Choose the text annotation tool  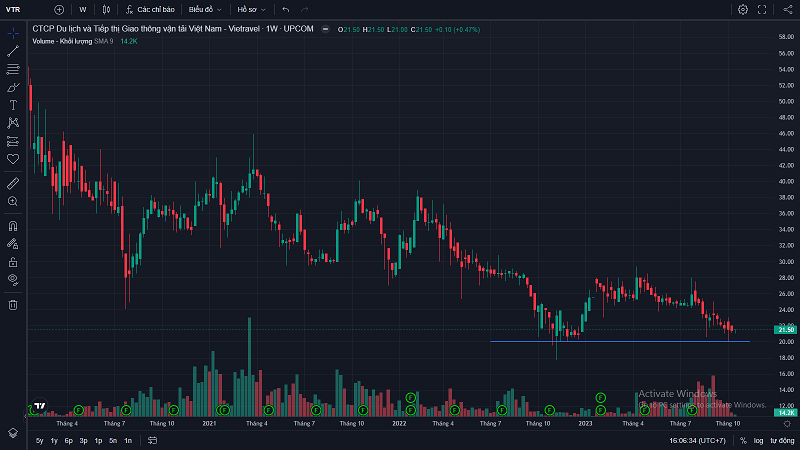(13, 104)
